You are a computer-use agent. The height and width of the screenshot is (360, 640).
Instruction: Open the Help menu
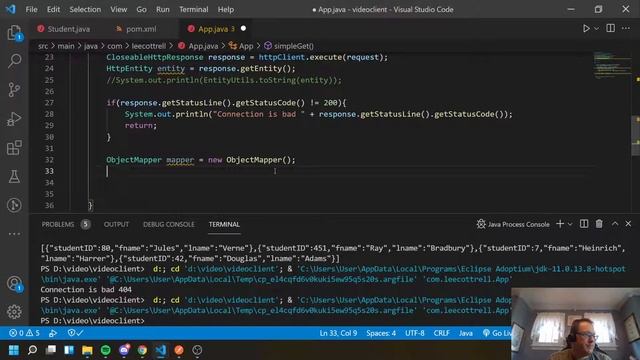[x=225, y=9]
